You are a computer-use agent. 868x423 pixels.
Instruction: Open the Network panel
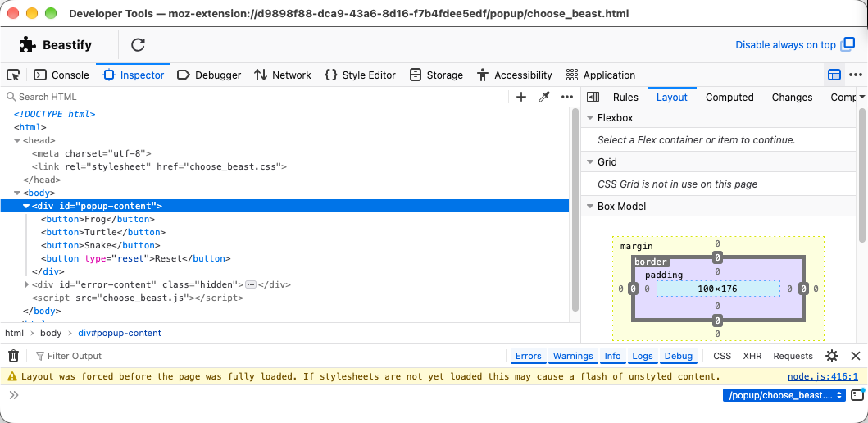(x=282, y=75)
